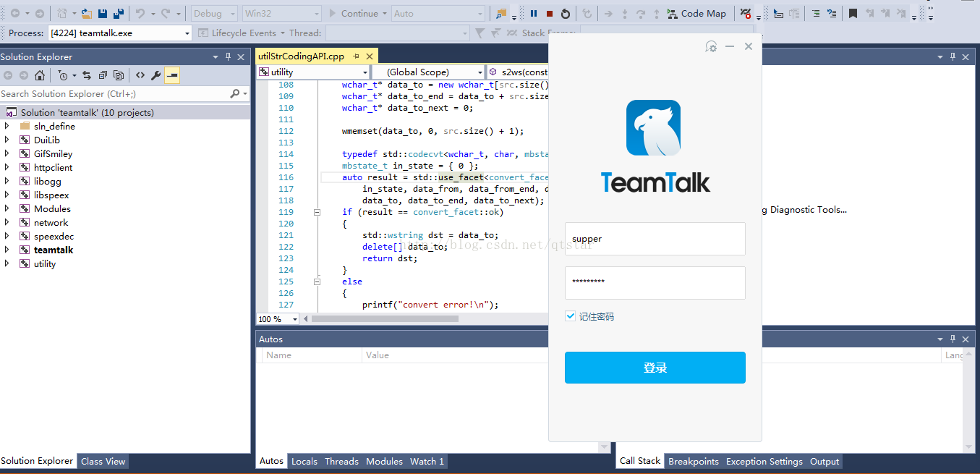Expand the teamtalk project node
The width and height of the screenshot is (980, 474).
coord(7,250)
